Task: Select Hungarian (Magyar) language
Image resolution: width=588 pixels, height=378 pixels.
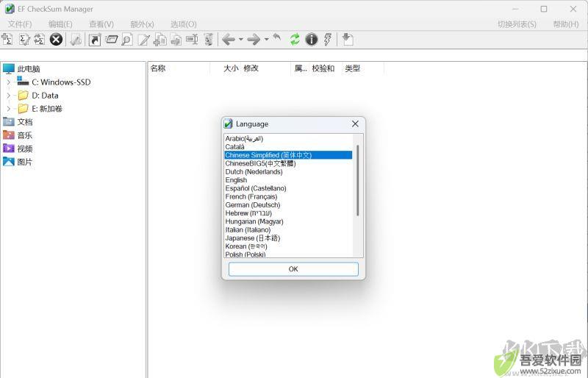Action: (254, 221)
